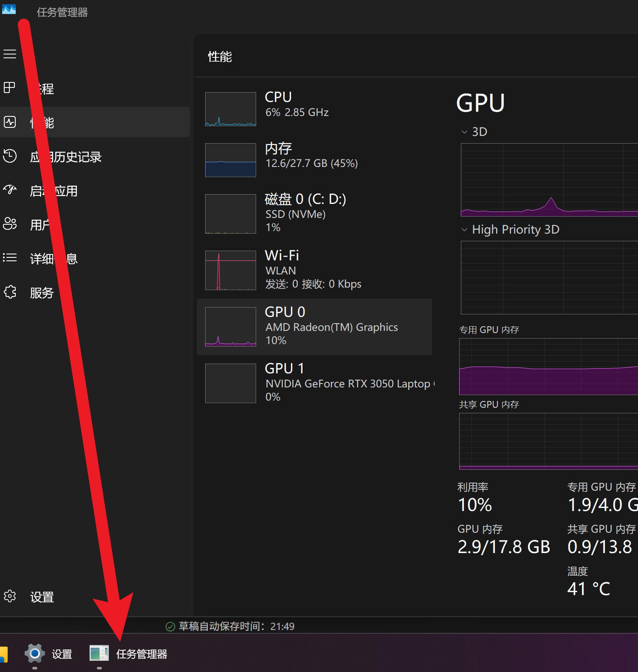Click the High Priority 3D graph
Image resolution: width=638 pixels, height=672 pixels.
[549, 277]
